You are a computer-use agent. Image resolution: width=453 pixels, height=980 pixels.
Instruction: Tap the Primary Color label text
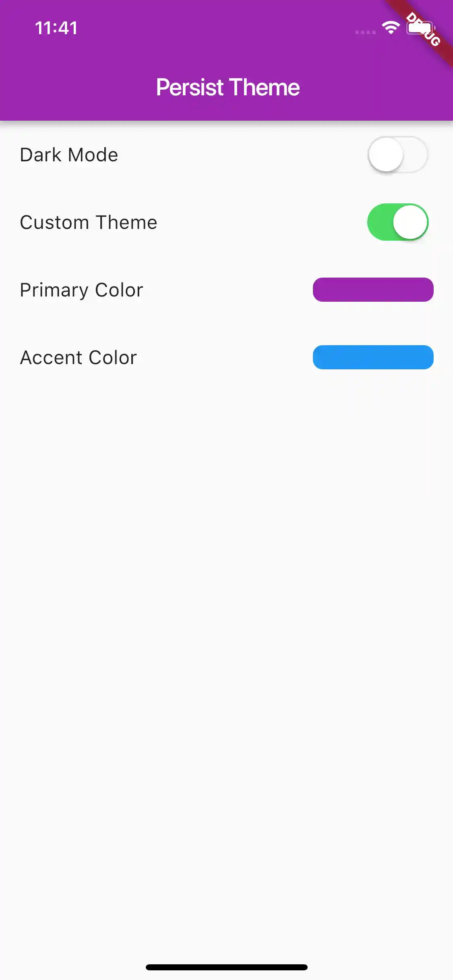[x=81, y=290]
